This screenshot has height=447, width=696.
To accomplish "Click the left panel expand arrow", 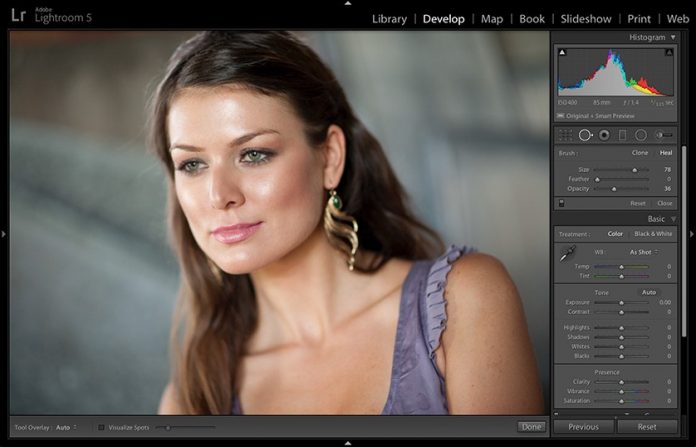I will click(x=4, y=234).
